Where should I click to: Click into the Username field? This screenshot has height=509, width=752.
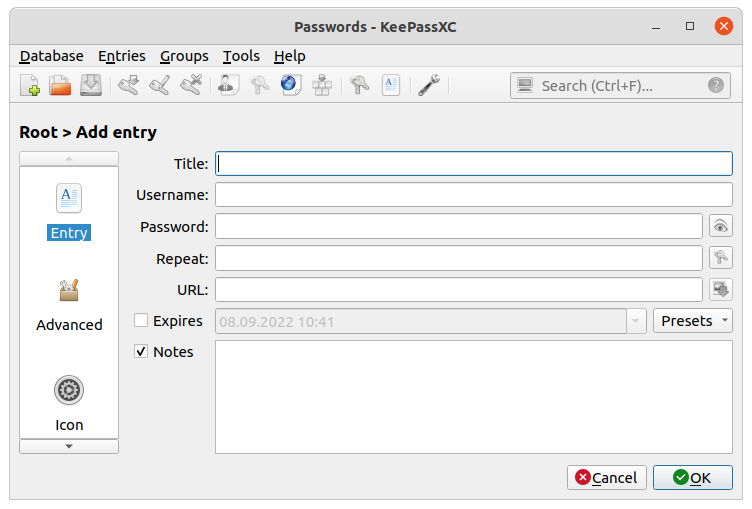pos(473,195)
